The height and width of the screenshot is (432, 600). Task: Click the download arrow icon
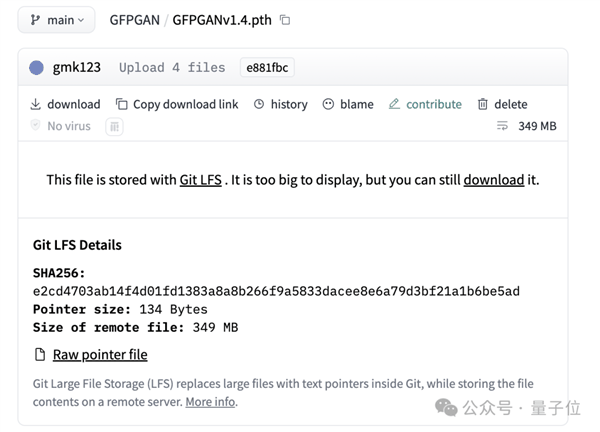click(x=36, y=104)
